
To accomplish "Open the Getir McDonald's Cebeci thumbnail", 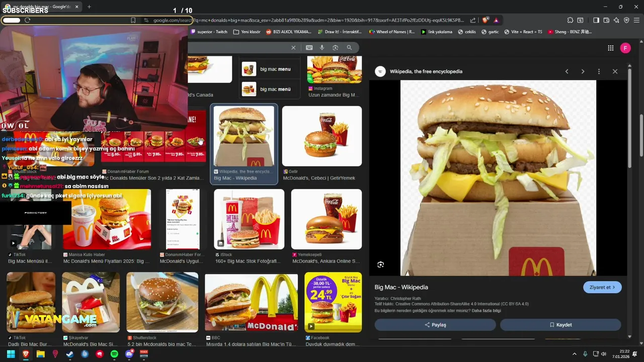I will (322, 136).
